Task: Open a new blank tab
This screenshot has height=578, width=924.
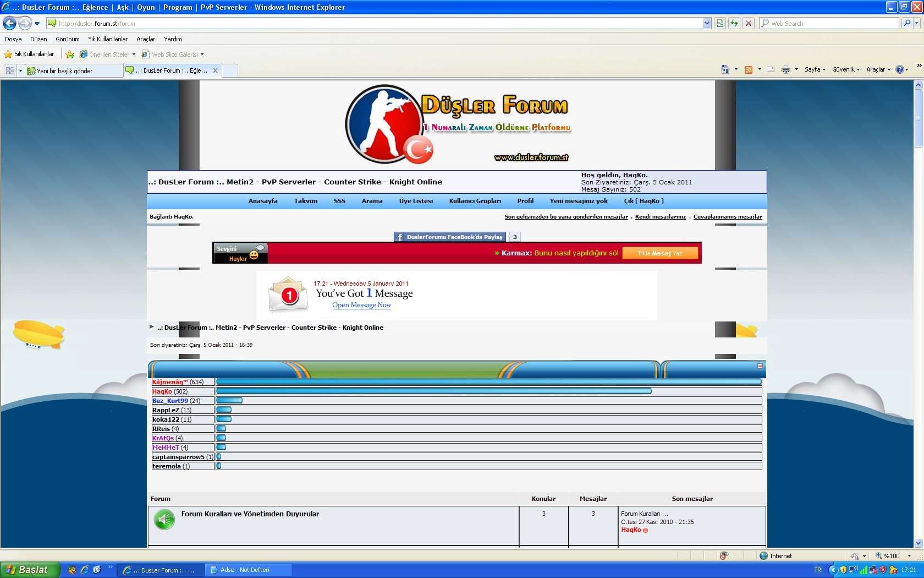Action: coord(230,70)
